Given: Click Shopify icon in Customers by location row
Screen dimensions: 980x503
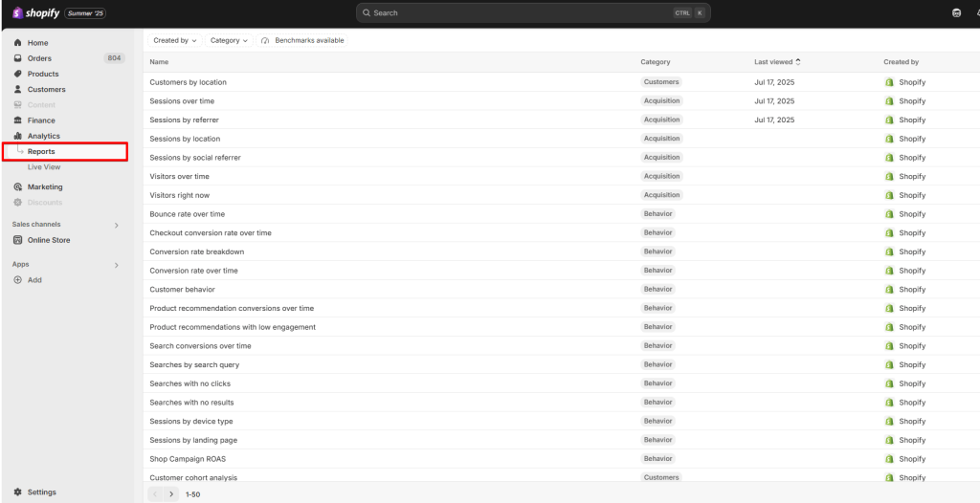Looking at the screenshot, I should coord(889,82).
